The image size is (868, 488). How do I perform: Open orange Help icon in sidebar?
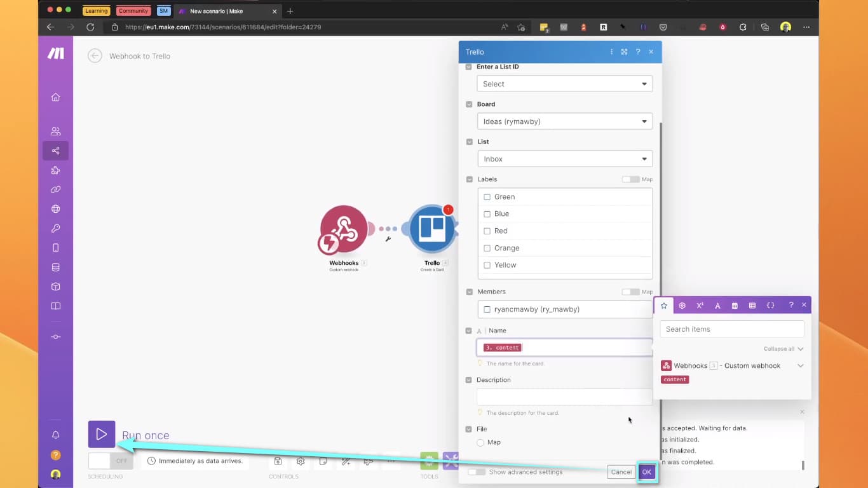pyautogui.click(x=56, y=455)
